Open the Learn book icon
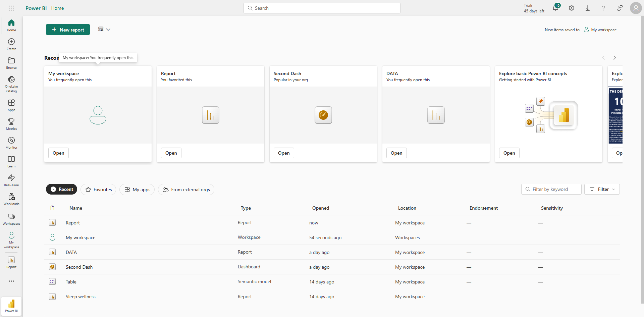Screen dimensions: 644x317 coord(11,162)
